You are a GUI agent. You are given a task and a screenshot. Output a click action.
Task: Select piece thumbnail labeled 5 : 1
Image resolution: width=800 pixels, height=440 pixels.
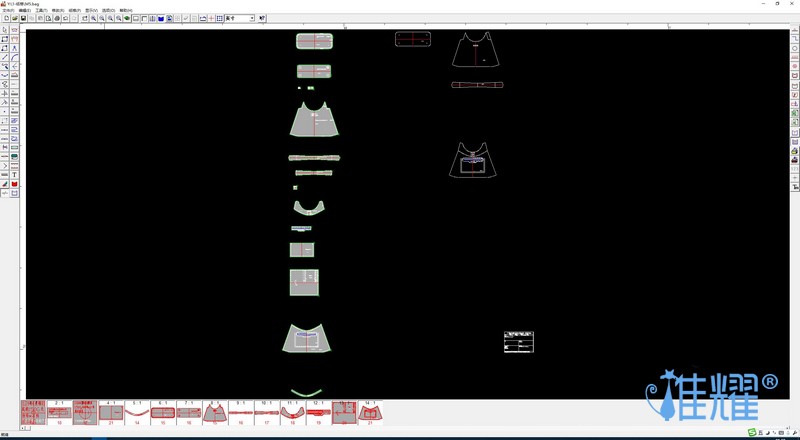point(137,412)
